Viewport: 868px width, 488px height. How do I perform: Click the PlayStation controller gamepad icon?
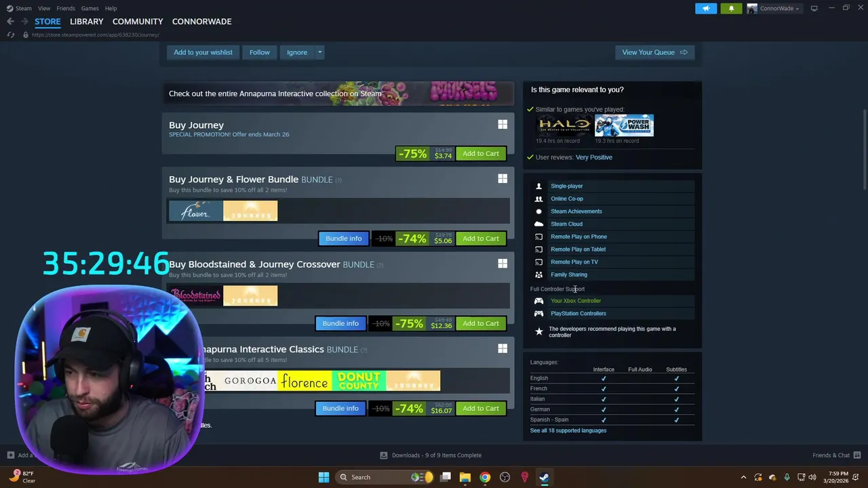point(538,313)
